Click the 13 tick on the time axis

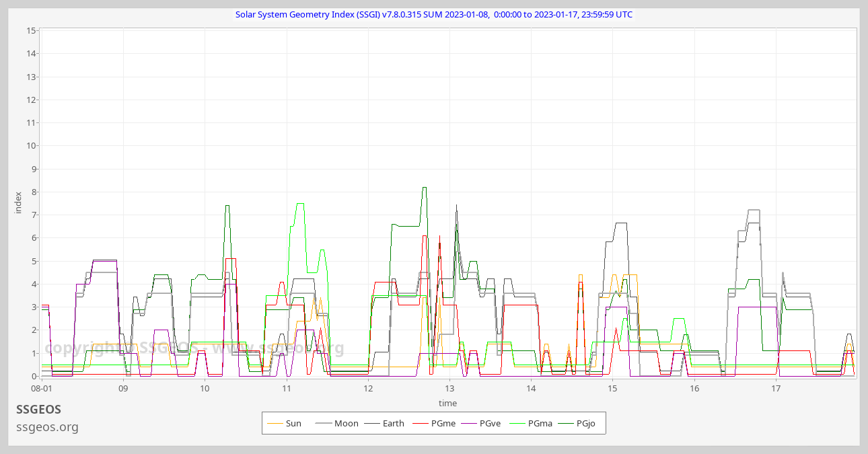coord(449,388)
